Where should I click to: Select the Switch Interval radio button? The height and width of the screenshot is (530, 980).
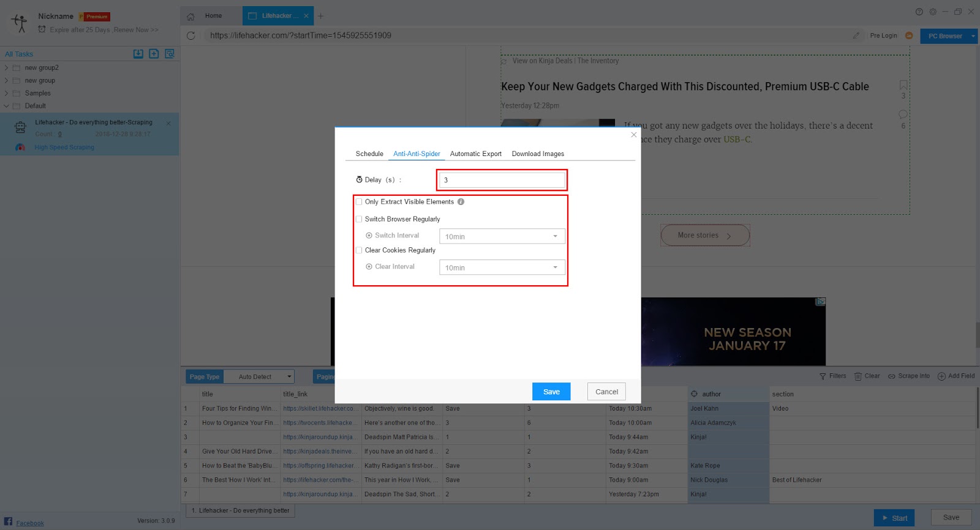369,236
